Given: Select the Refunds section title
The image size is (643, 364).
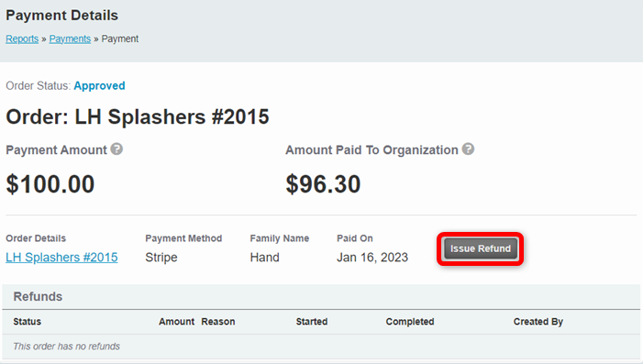Looking at the screenshot, I should [38, 296].
